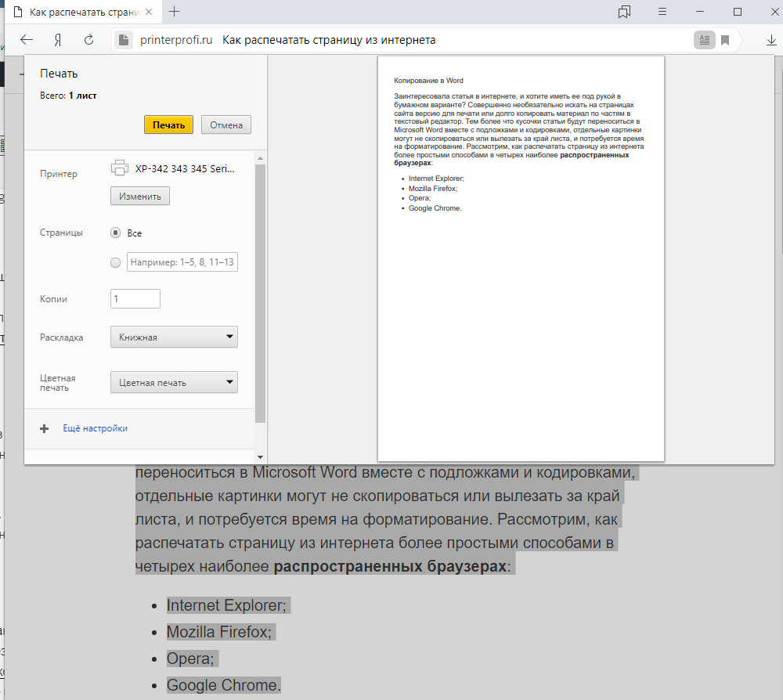Click the Изменить printer button
The image size is (783, 700).
click(x=140, y=197)
